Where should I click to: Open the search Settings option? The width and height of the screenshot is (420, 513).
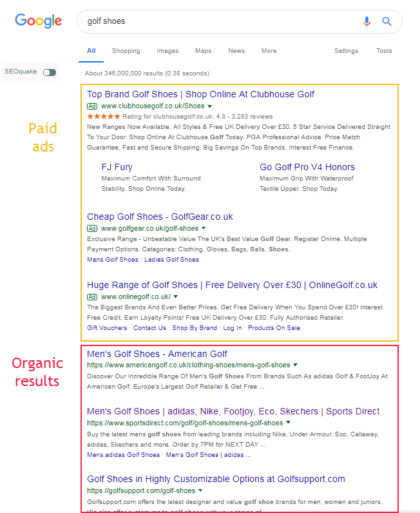[346, 51]
